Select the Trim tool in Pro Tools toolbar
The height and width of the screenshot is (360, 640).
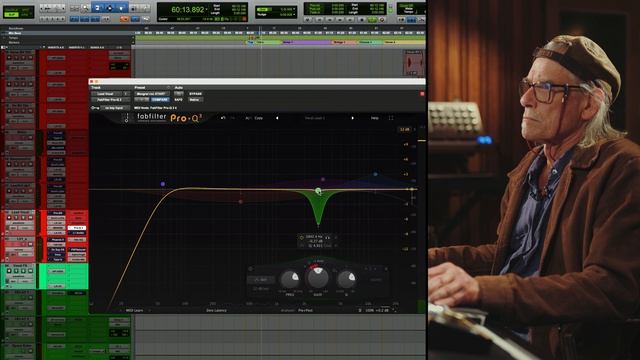click(98, 8)
